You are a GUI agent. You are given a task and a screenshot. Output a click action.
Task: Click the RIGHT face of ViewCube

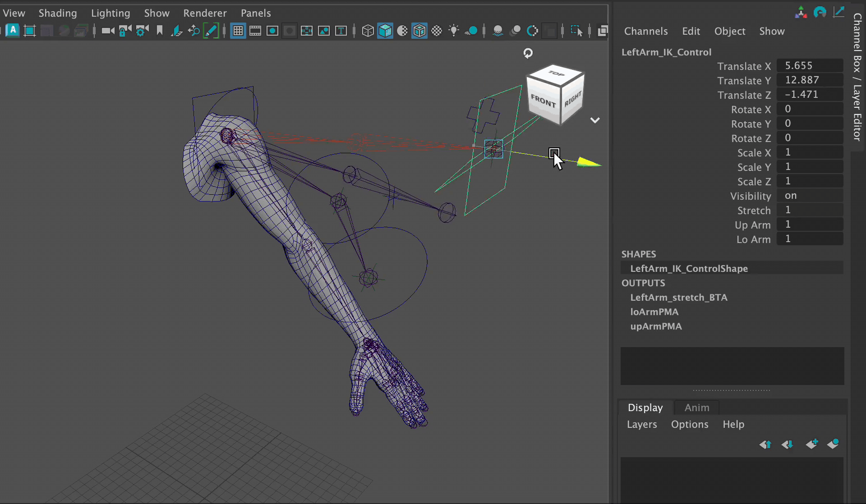point(572,99)
